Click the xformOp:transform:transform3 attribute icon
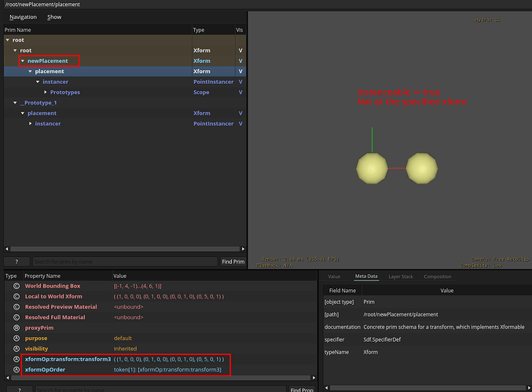Image resolution: width=532 pixels, height=392 pixels. click(17, 359)
